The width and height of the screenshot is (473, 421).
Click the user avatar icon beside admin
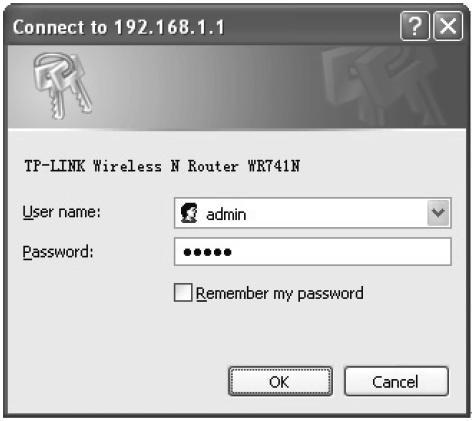[x=189, y=213]
